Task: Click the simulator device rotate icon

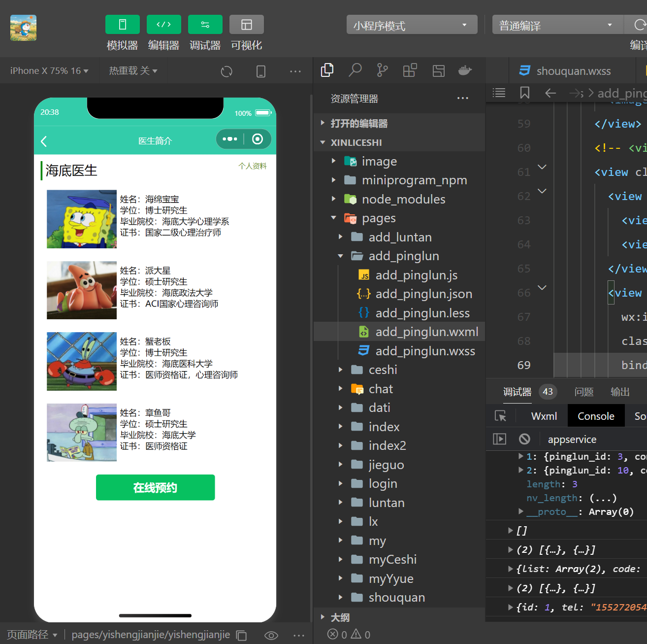Action: coord(261,71)
